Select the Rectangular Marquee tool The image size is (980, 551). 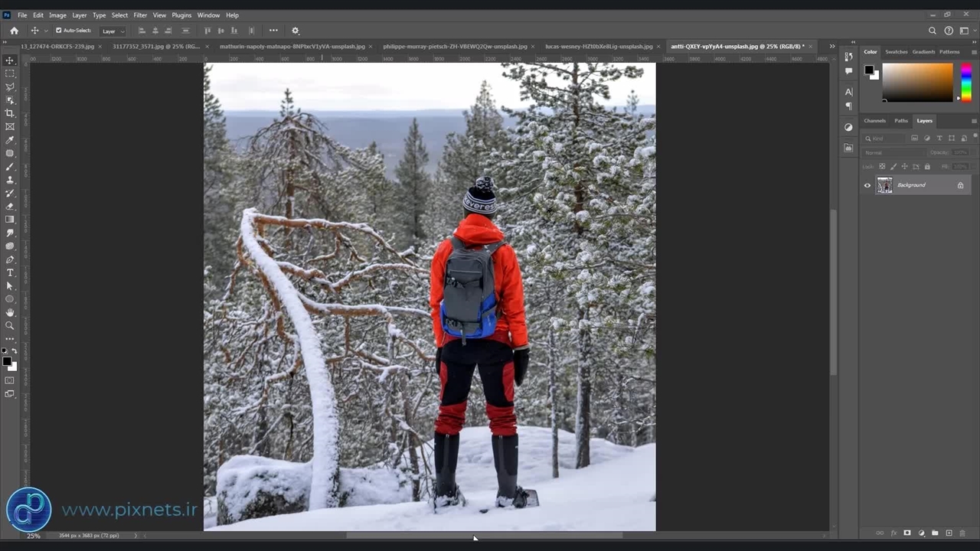pos(10,73)
